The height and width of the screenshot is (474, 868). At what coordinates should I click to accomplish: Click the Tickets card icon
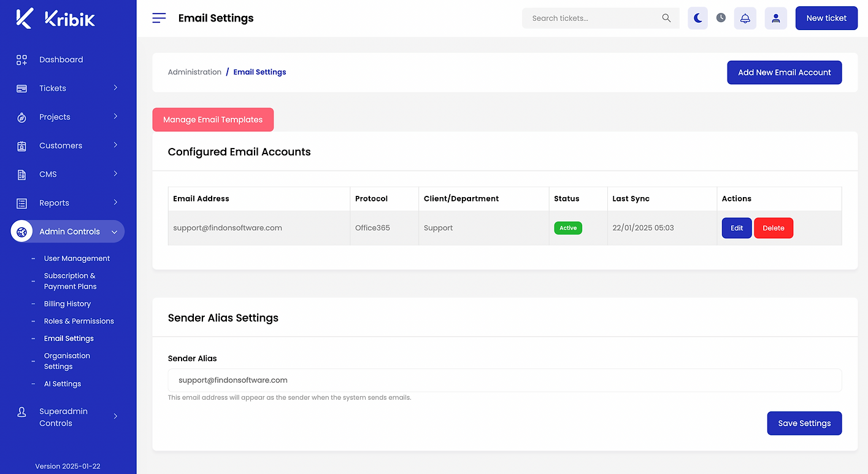[x=21, y=88]
